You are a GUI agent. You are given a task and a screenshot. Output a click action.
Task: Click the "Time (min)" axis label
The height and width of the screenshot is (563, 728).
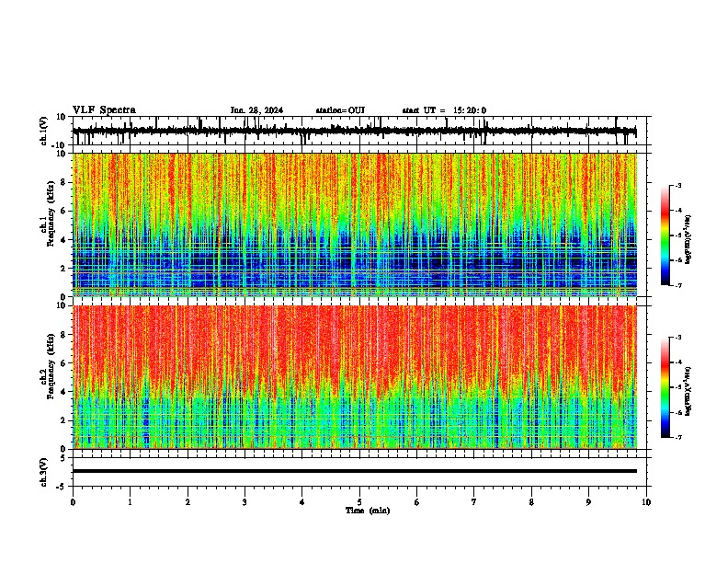point(368,511)
